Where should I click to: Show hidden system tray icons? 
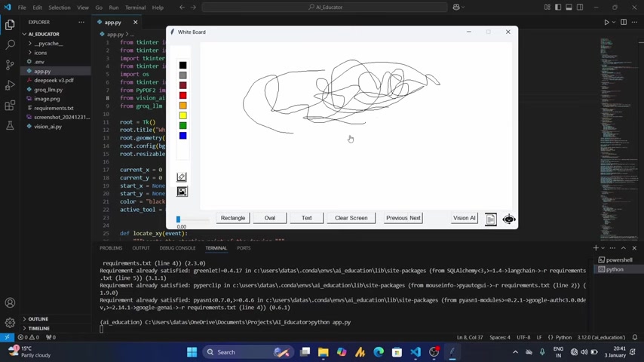[515, 352]
